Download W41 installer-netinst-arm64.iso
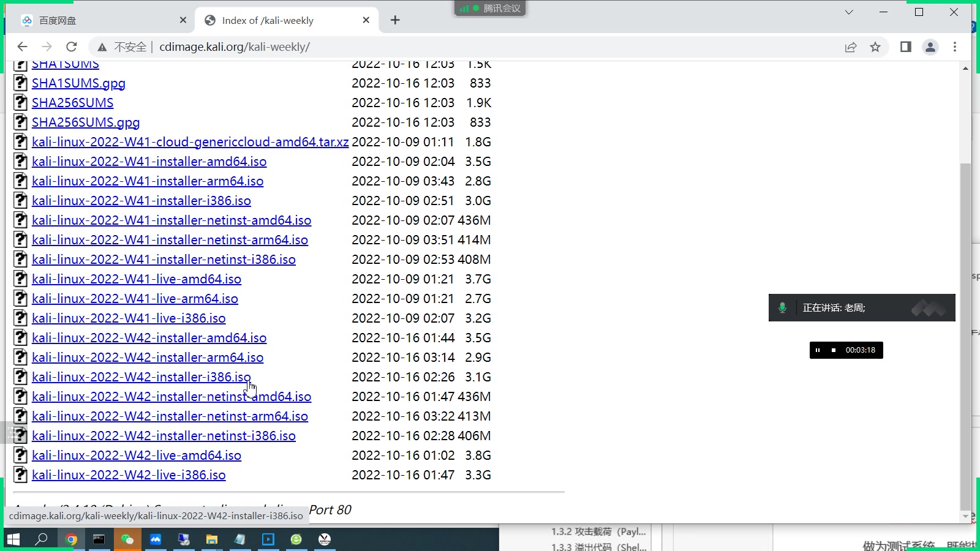The width and height of the screenshot is (980, 551). [170, 240]
